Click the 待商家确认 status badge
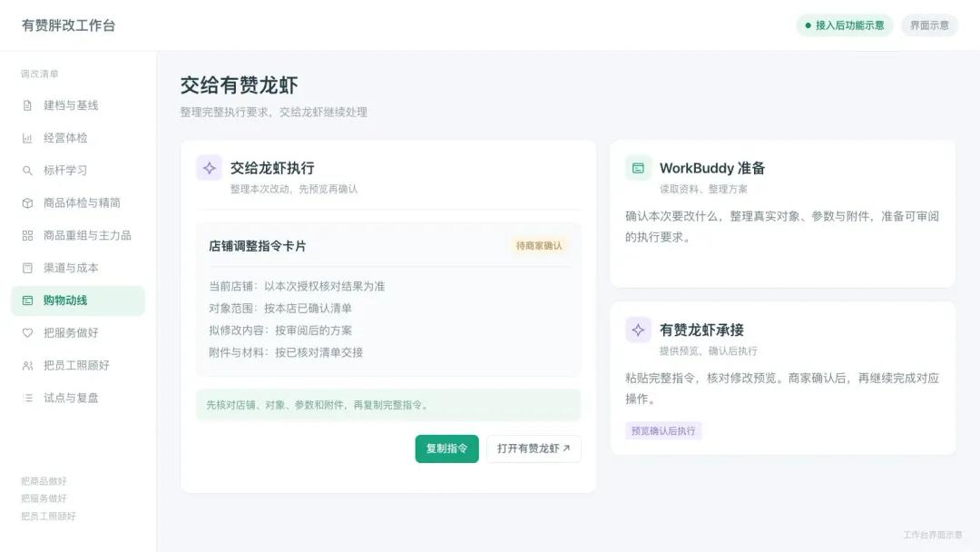Image resolution: width=980 pixels, height=552 pixels. [x=539, y=246]
